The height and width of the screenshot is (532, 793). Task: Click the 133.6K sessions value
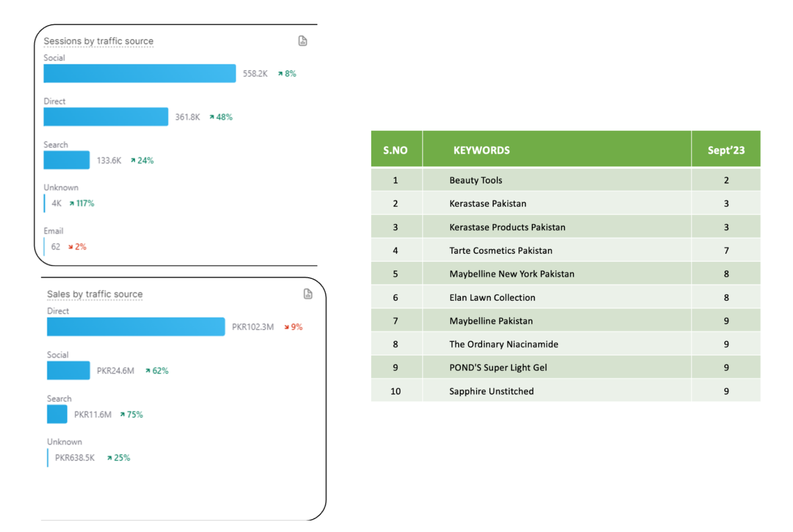pyautogui.click(x=109, y=160)
